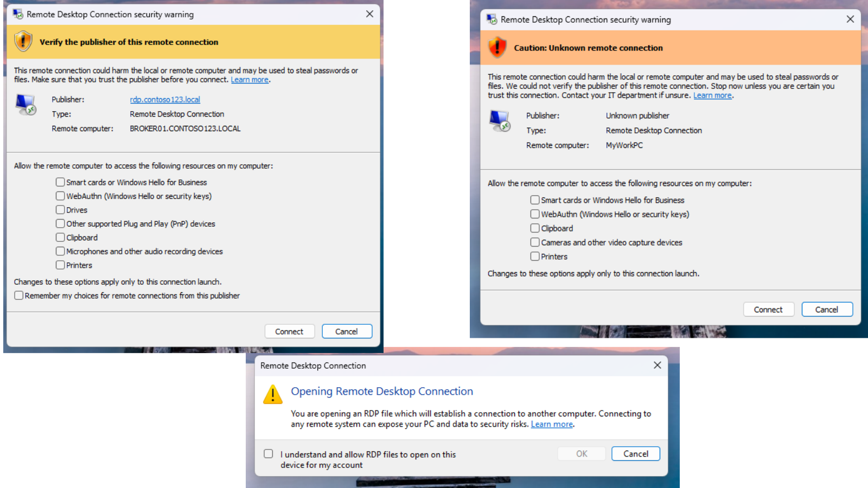Click Caution: Unknown remote connection banner text
The image size is (868, 488).
(589, 48)
